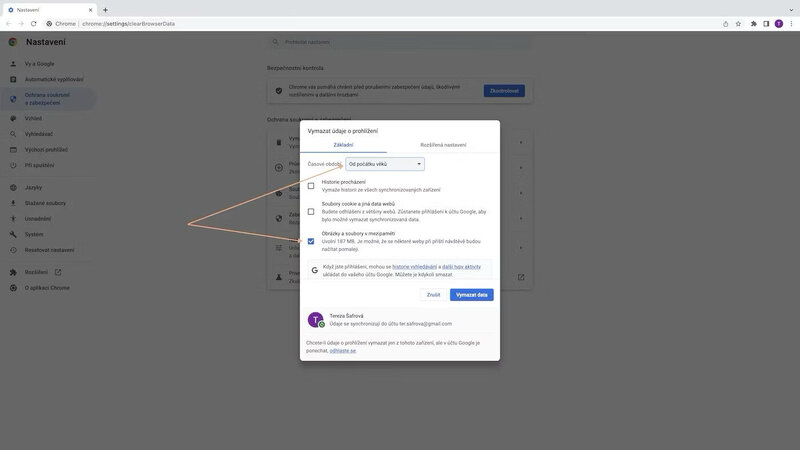This screenshot has width=800, height=450.
Task: Open the Chrome three-dot menu
Action: click(x=791, y=23)
